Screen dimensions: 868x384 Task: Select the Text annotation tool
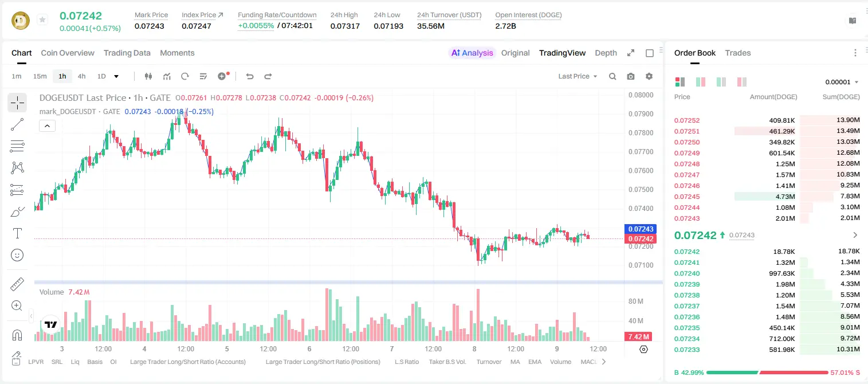17,233
